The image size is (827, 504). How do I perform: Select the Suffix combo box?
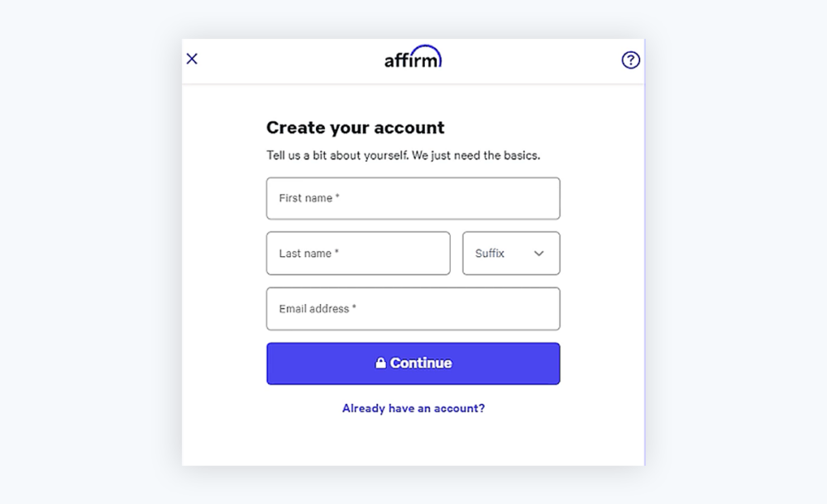click(x=510, y=253)
